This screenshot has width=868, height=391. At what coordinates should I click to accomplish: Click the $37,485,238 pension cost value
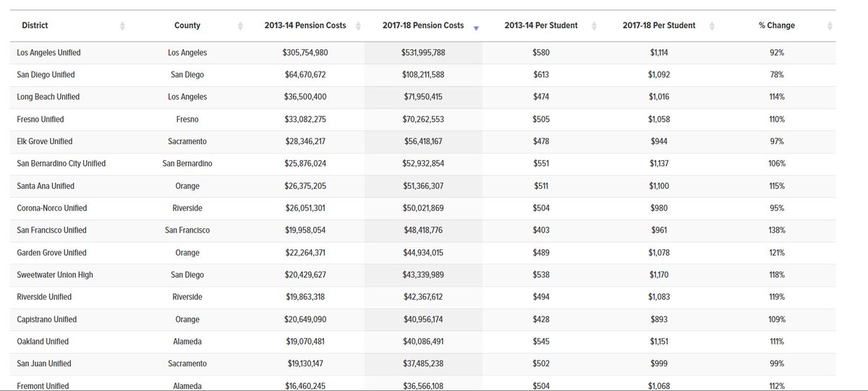(423, 363)
